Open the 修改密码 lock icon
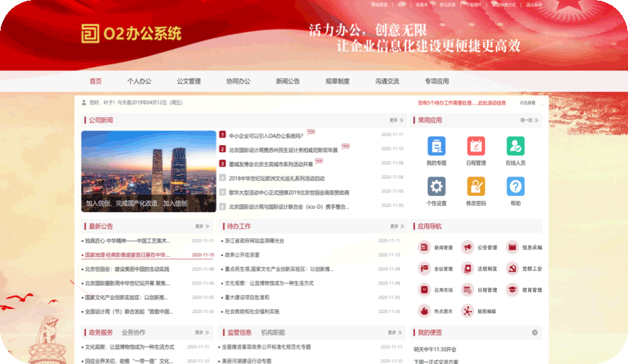Screen dimensions: 628x364 point(476,186)
